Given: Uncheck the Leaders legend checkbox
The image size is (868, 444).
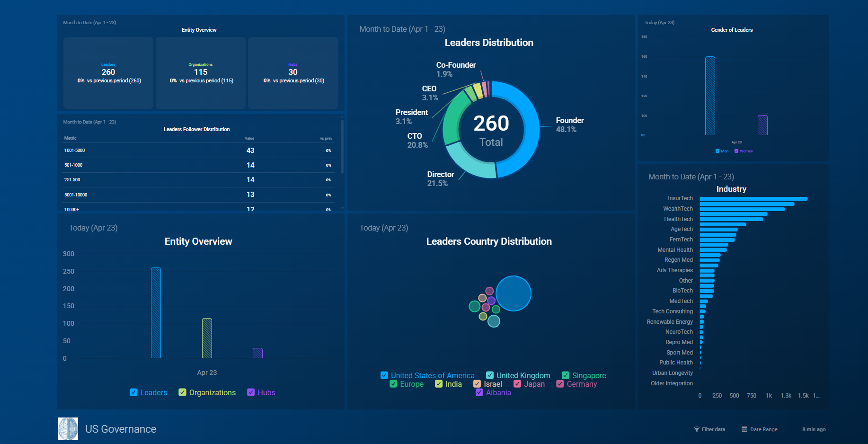Looking at the screenshot, I should click(133, 392).
